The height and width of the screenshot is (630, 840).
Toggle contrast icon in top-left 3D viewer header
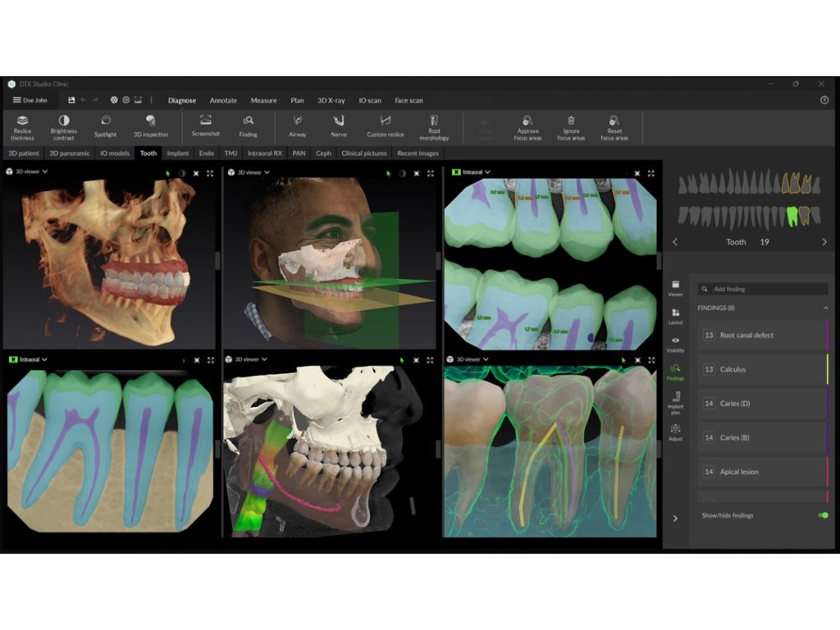pyautogui.click(x=182, y=173)
